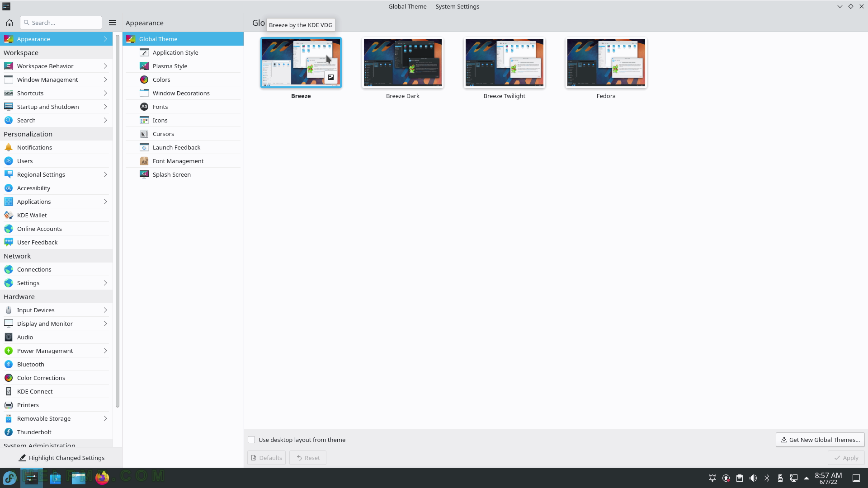Click the Apply button
The image size is (868, 488).
tap(846, 458)
